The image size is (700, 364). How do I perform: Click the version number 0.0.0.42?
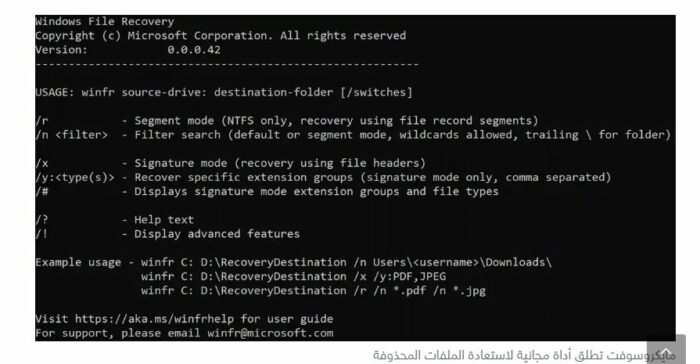click(194, 50)
